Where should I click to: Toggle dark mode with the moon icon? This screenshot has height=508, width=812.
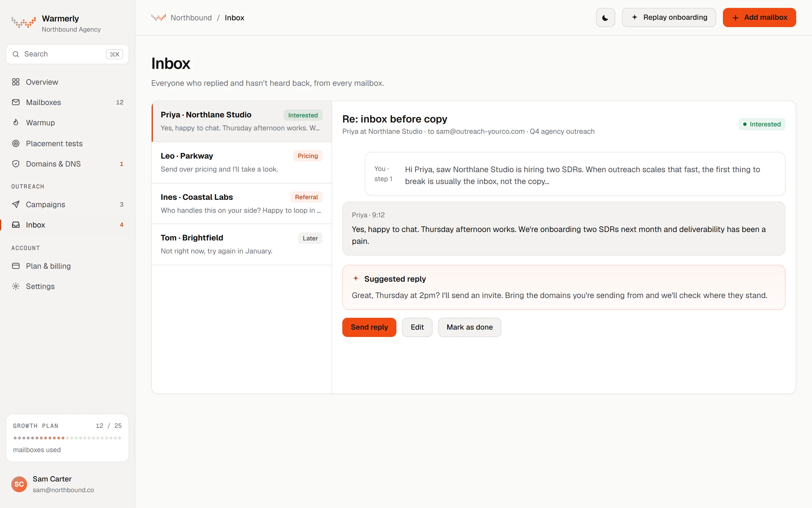pyautogui.click(x=605, y=17)
